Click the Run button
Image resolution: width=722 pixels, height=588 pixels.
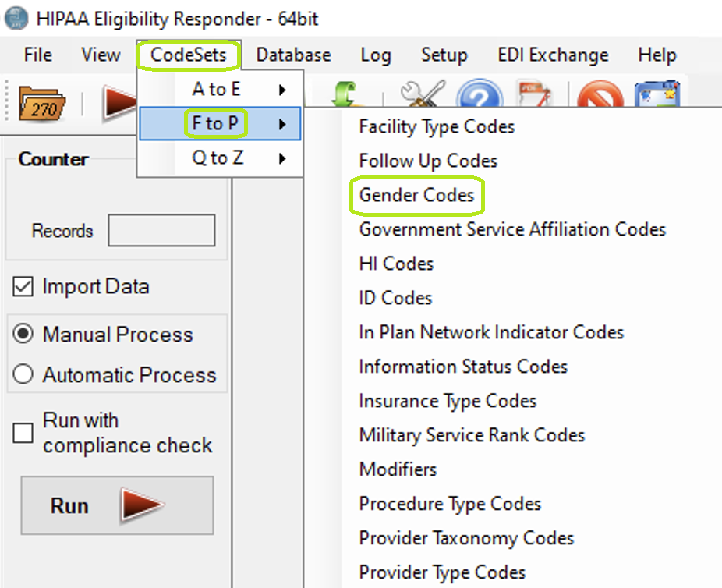point(117,505)
